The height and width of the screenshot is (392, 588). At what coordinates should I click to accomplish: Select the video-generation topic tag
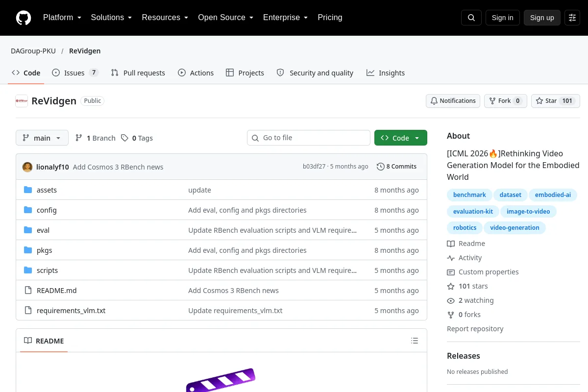coord(514,228)
